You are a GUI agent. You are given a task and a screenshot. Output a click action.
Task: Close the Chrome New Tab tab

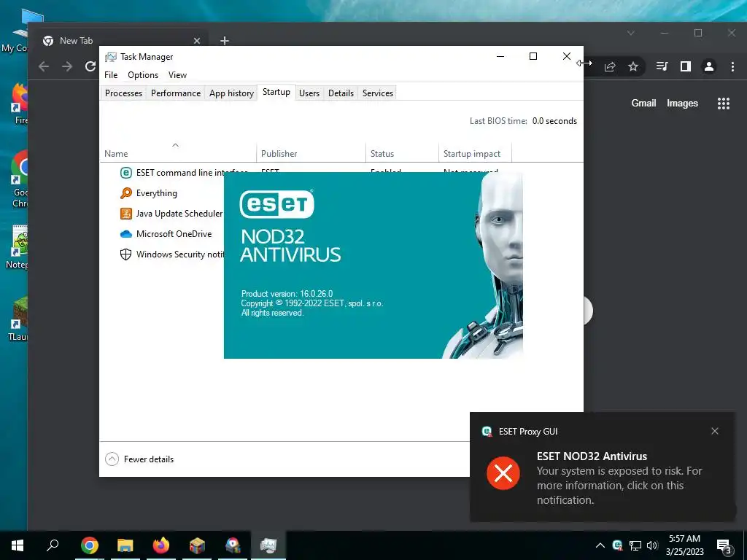[197, 41]
